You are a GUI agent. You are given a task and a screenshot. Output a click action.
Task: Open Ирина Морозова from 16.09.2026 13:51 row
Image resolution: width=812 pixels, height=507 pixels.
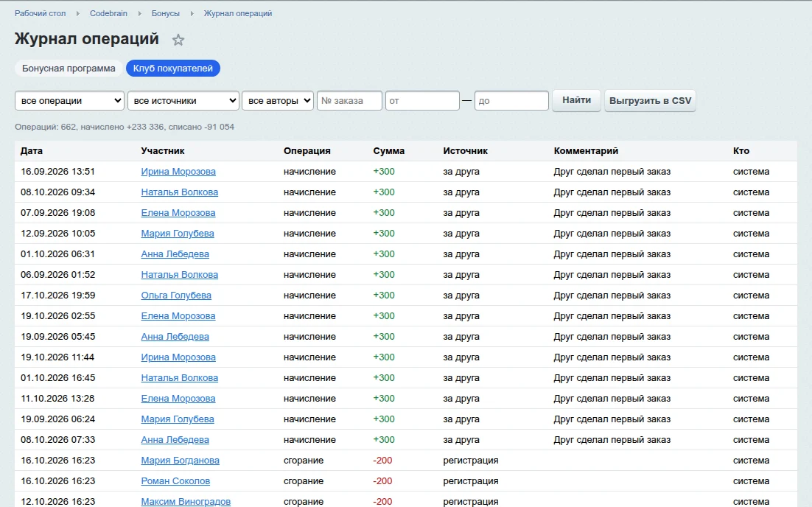(178, 172)
